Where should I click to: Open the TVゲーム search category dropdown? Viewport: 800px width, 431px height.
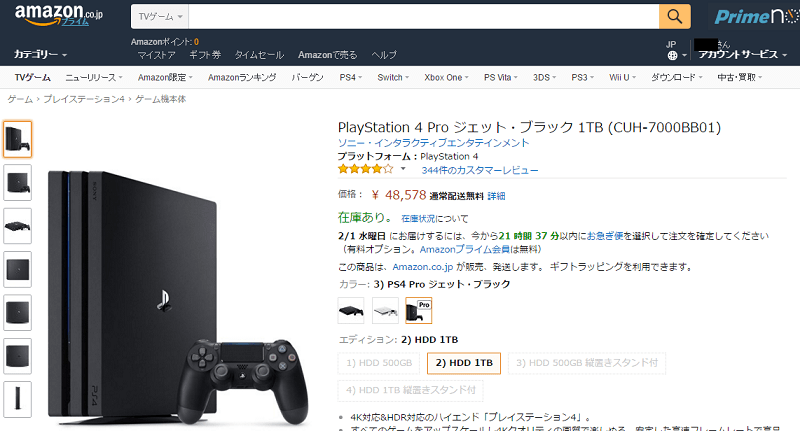[x=160, y=17]
